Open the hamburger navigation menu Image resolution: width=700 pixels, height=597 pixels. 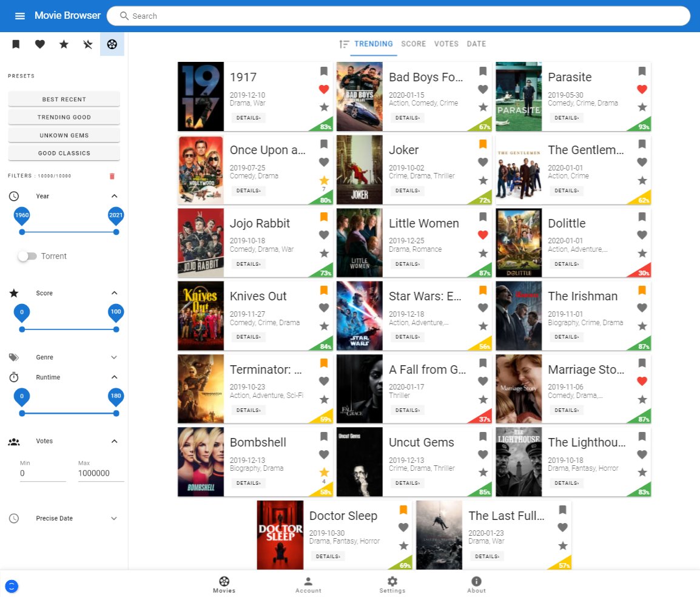click(19, 16)
